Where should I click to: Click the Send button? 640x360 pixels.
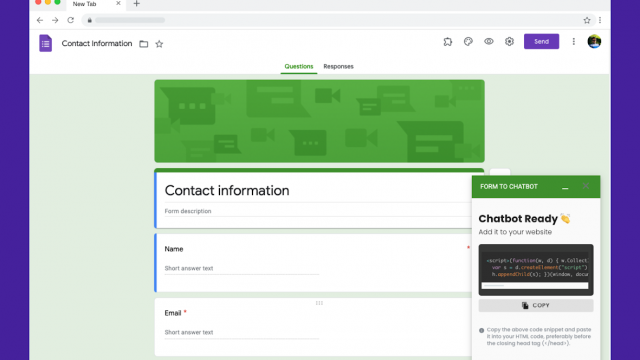pyautogui.click(x=541, y=42)
